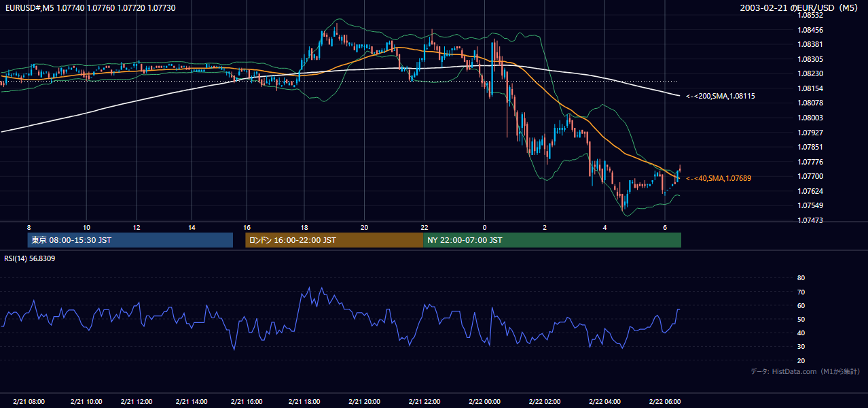Click the 2/21 16:00 time label
868x408 pixels.
[245, 401]
